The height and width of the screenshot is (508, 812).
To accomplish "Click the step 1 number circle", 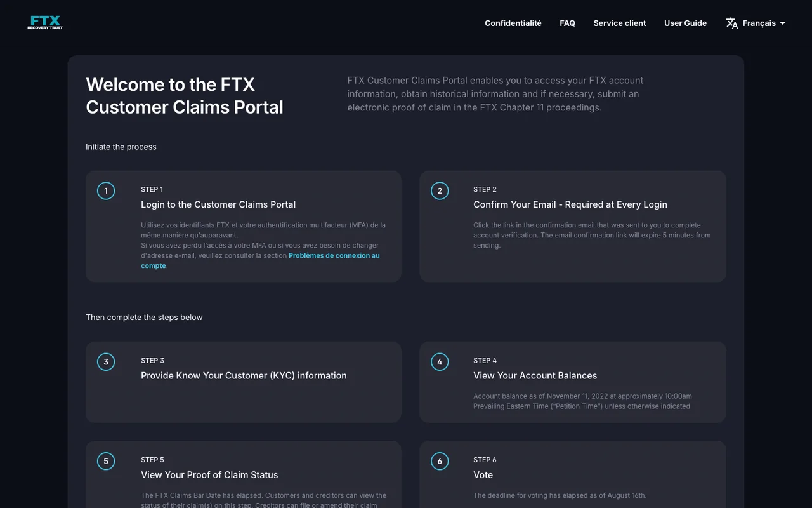I will 106,190.
